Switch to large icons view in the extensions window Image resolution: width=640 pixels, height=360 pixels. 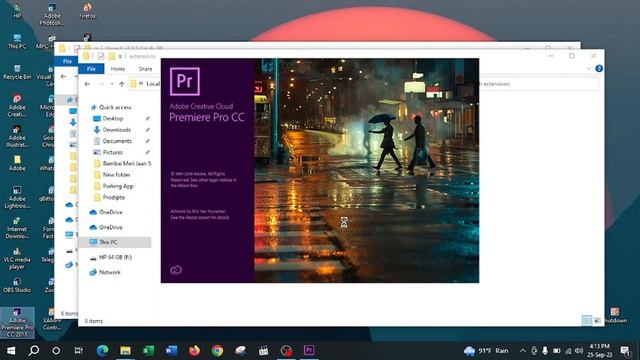point(597,320)
